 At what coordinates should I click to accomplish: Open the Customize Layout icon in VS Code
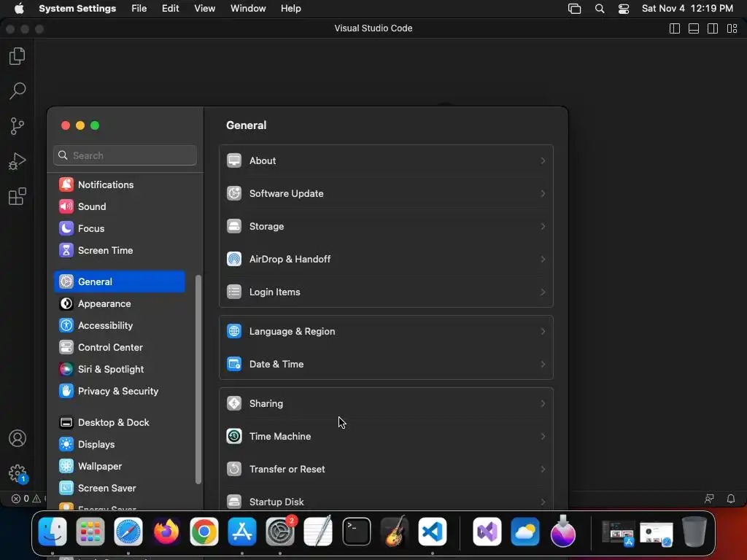tap(732, 28)
